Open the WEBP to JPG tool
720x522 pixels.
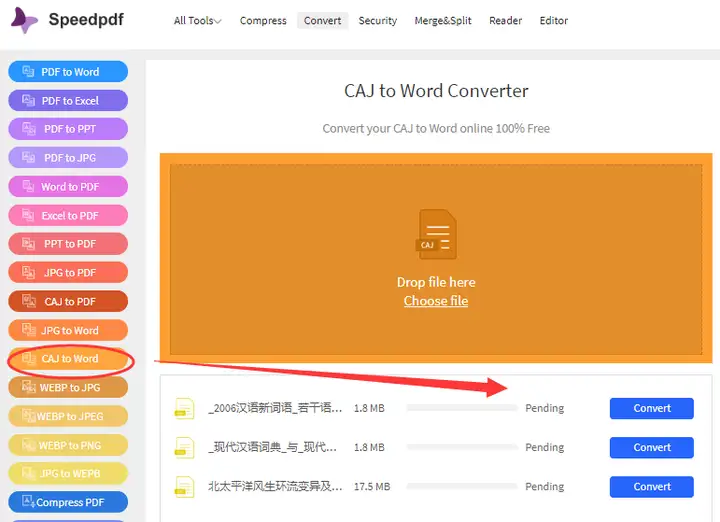click(68, 387)
